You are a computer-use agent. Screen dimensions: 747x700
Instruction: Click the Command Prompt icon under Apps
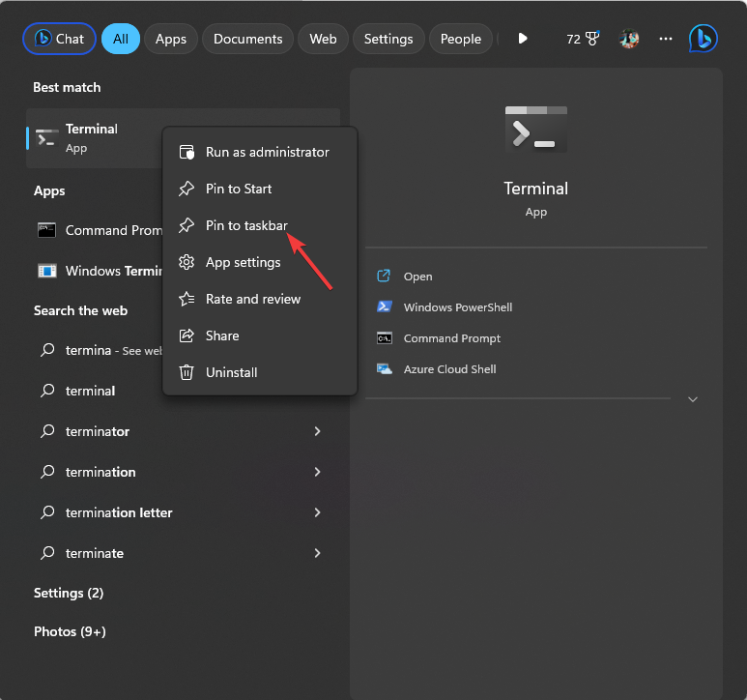point(46,230)
